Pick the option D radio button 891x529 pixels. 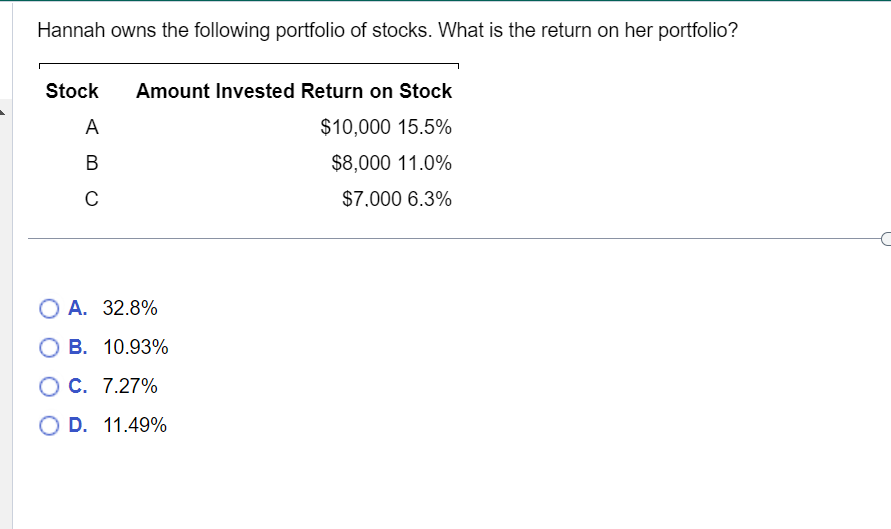point(50,426)
